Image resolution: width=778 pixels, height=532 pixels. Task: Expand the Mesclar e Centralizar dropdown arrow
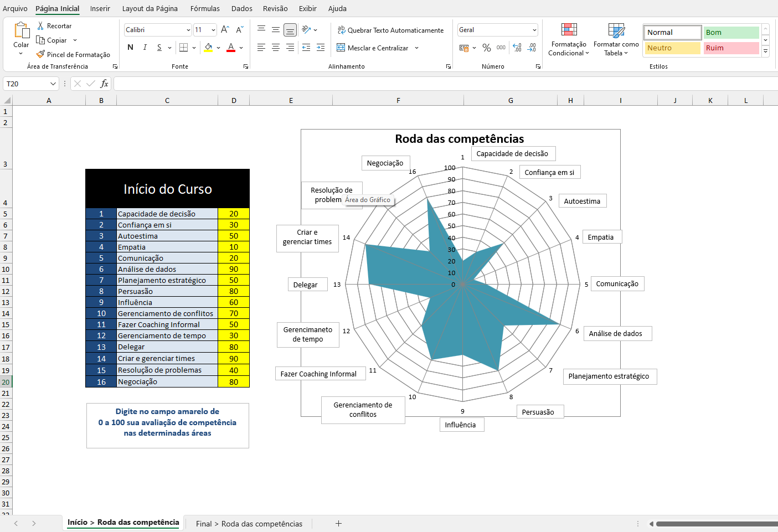click(x=416, y=48)
